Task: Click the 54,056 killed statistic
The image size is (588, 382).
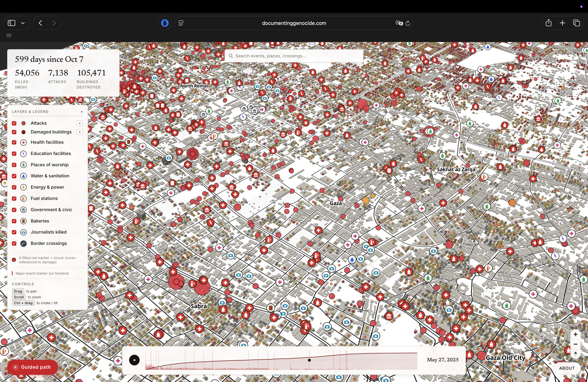Action: pyautogui.click(x=27, y=73)
